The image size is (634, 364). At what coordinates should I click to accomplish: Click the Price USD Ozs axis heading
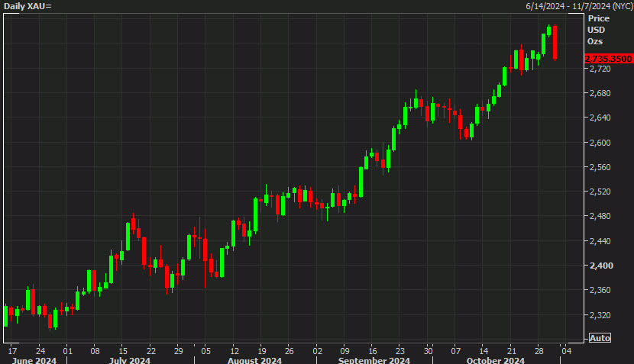pyautogui.click(x=598, y=30)
